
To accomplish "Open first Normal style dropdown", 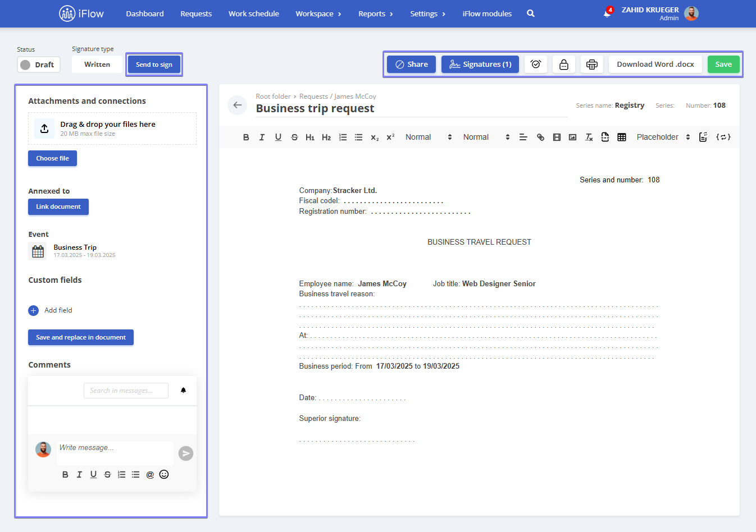I will click(x=429, y=137).
